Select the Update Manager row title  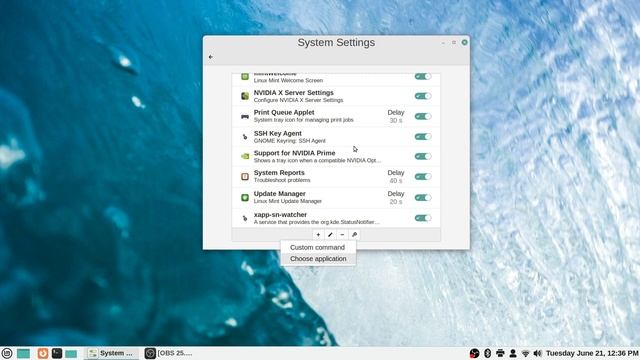tap(280, 193)
